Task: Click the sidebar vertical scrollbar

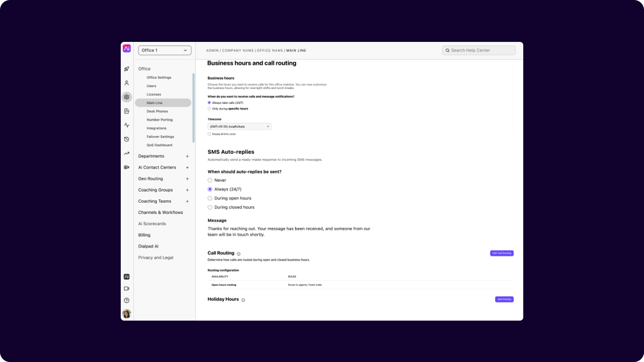Action: 193,108
